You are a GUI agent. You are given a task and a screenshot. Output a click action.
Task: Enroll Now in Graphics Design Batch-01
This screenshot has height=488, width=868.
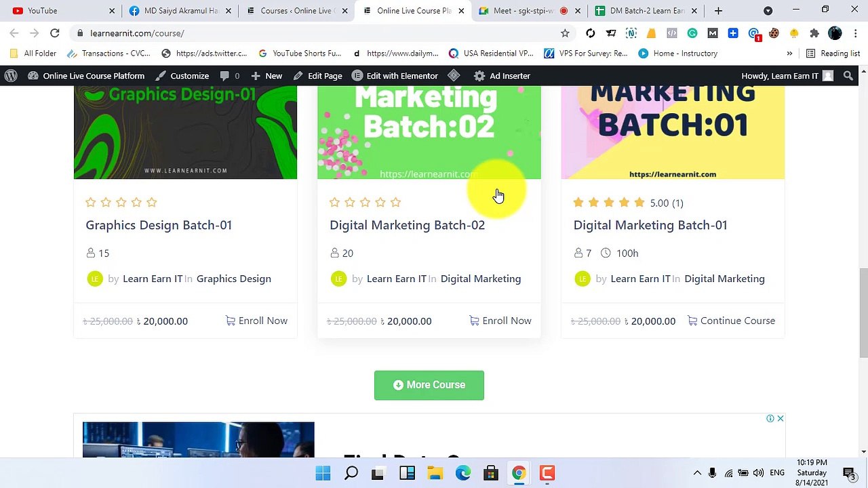tap(256, 321)
